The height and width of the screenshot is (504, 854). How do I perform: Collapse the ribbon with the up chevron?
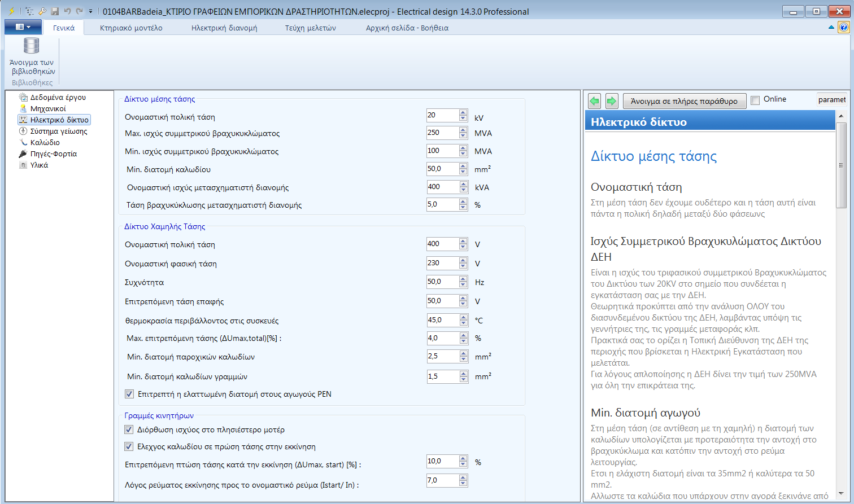(831, 27)
